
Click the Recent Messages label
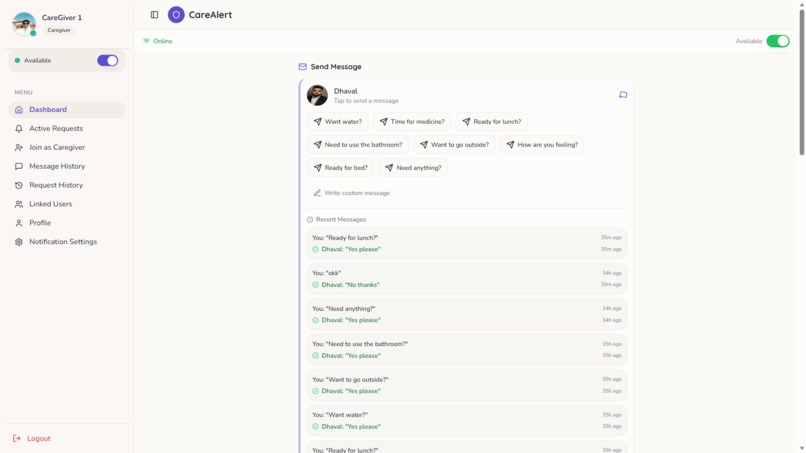[341, 220]
